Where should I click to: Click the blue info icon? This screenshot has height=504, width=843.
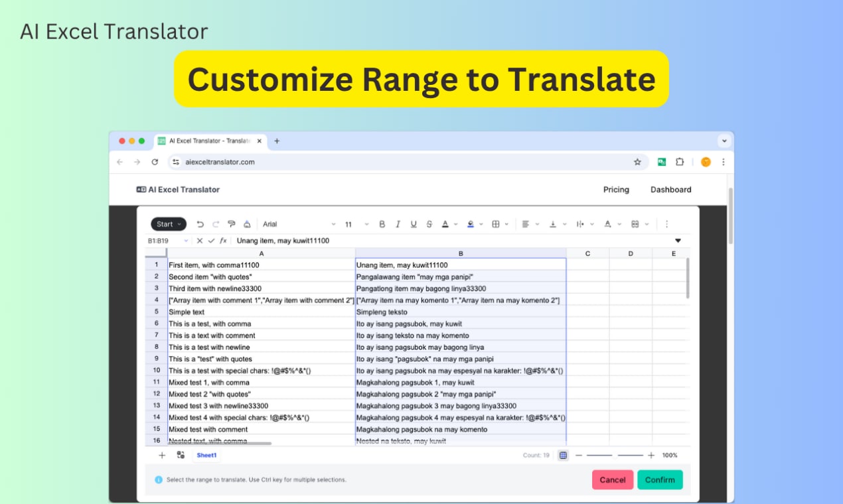pos(159,479)
